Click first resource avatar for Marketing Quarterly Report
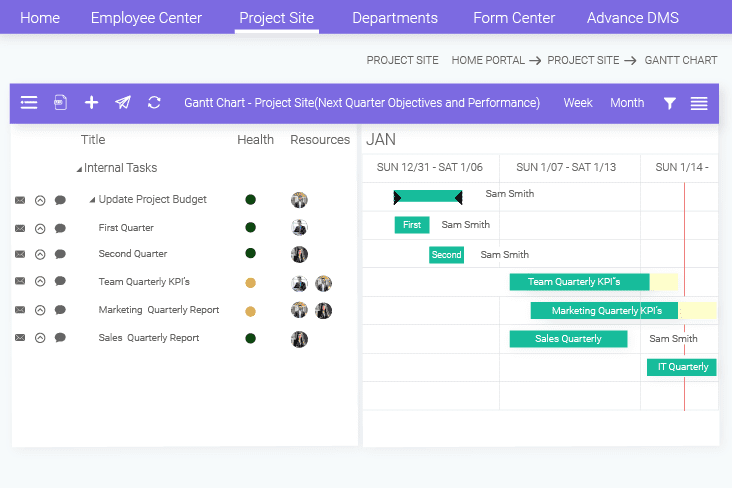 (x=299, y=311)
